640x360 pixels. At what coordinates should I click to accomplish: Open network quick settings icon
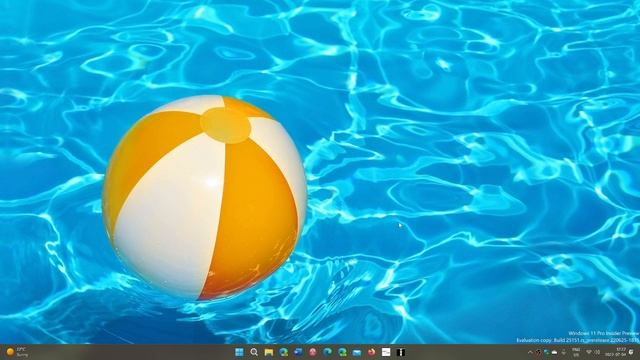[589, 352]
